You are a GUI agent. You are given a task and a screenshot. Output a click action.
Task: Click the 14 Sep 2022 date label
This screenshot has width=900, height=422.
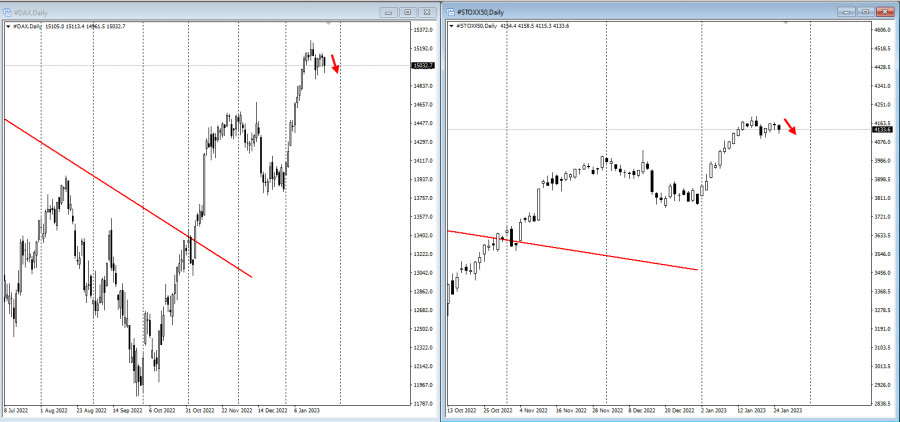[128, 411]
